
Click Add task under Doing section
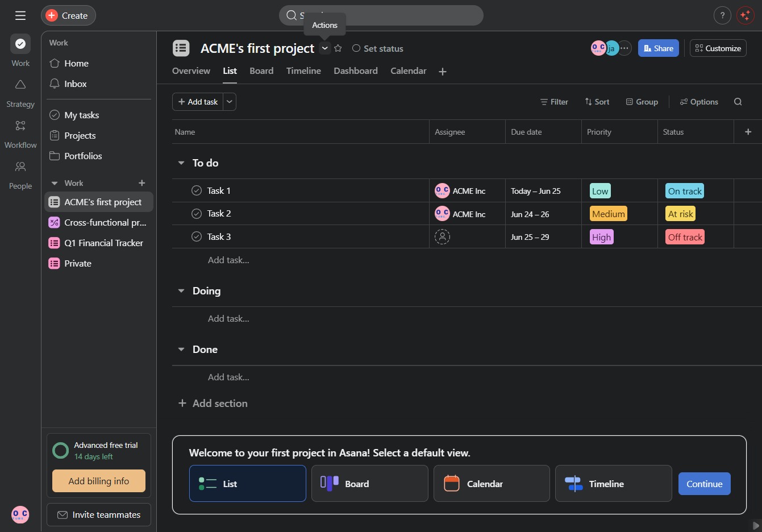pos(228,319)
